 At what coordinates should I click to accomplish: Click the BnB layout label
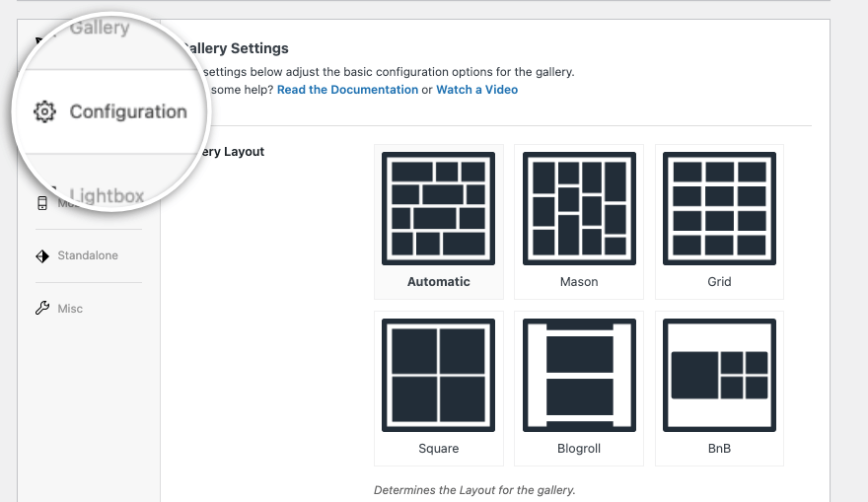click(720, 449)
